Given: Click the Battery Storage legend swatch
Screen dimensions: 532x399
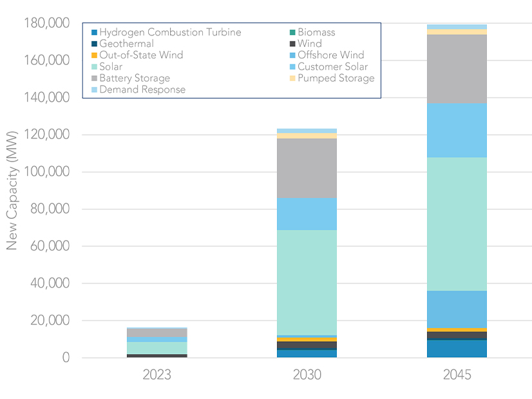Looking at the screenshot, I should click(95, 79).
